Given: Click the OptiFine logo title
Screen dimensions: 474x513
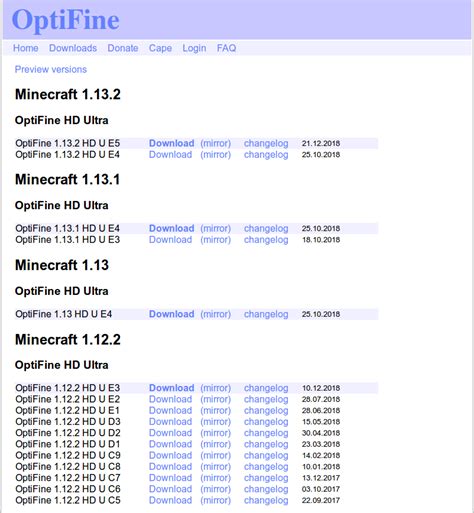Looking at the screenshot, I should click(x=66, y=20).
